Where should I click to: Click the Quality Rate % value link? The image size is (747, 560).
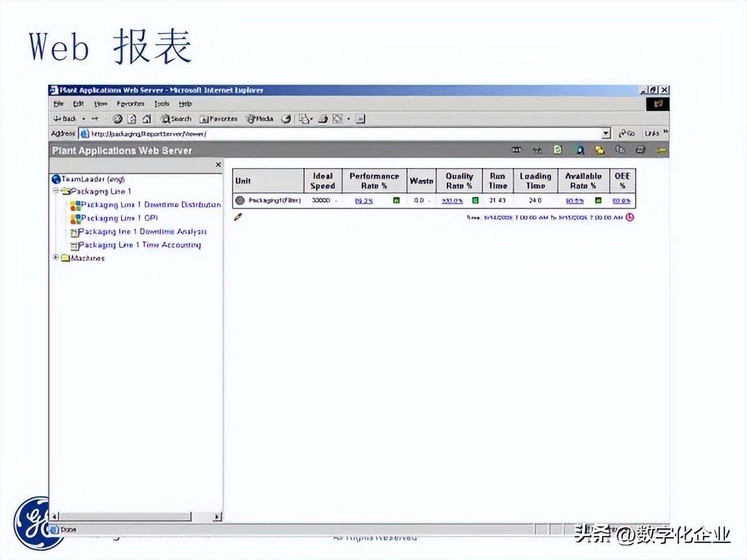pos(452,201)
